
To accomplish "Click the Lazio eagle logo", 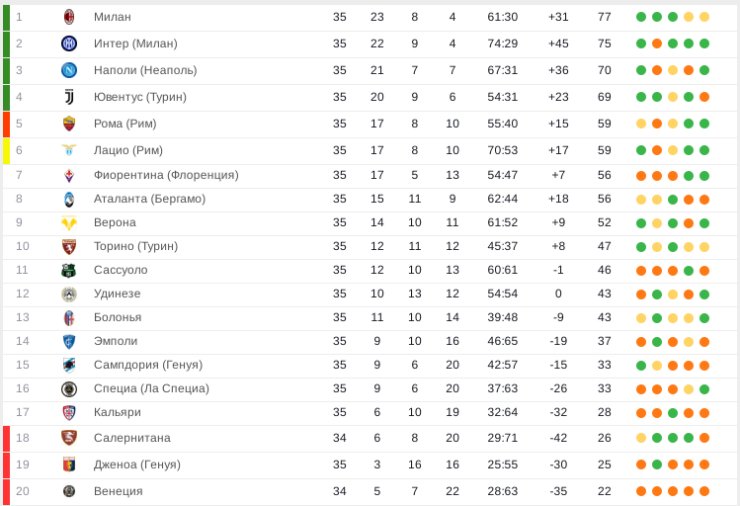I will tap(69, 150).
